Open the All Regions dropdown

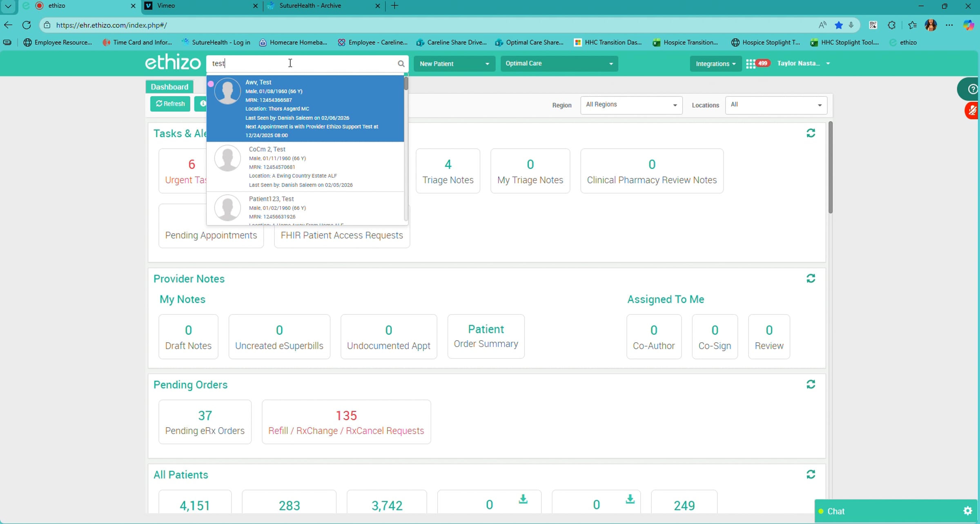coord(631,105)
